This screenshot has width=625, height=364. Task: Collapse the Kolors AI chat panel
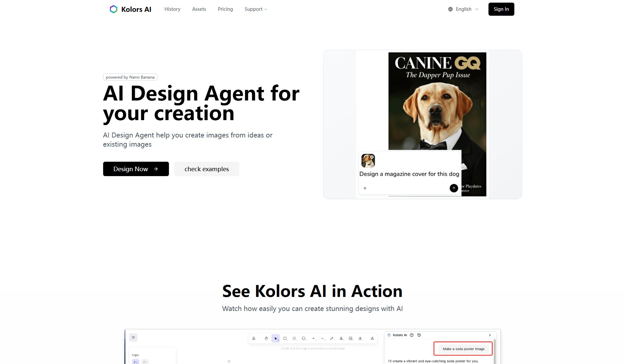pyautogui.click(x=490, y=335)
